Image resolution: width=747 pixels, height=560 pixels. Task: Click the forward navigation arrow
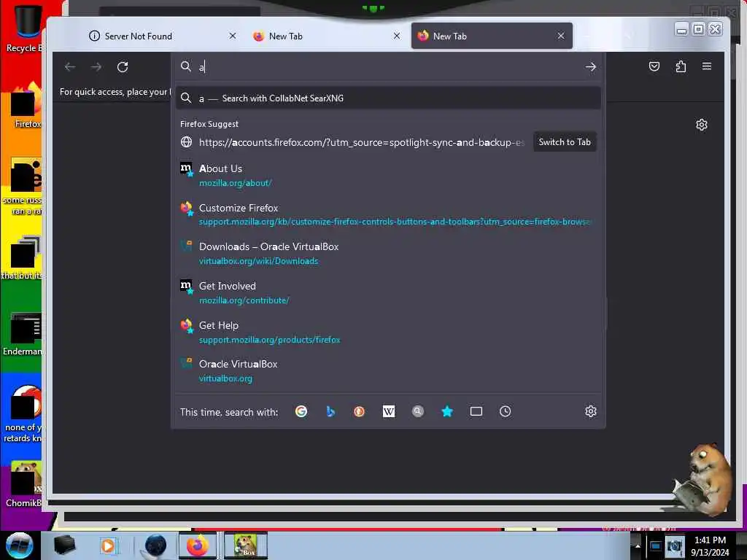click(x=96, y=66)
